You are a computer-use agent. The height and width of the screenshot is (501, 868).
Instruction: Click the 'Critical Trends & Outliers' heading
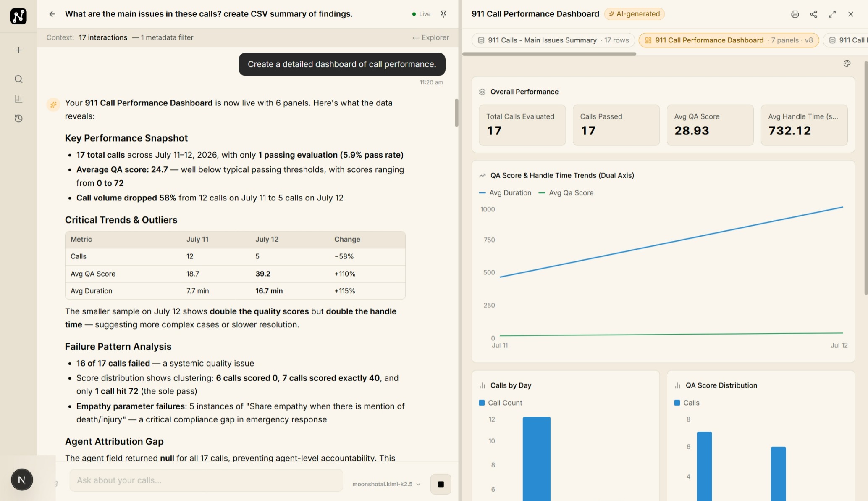[x=121, y=220]
